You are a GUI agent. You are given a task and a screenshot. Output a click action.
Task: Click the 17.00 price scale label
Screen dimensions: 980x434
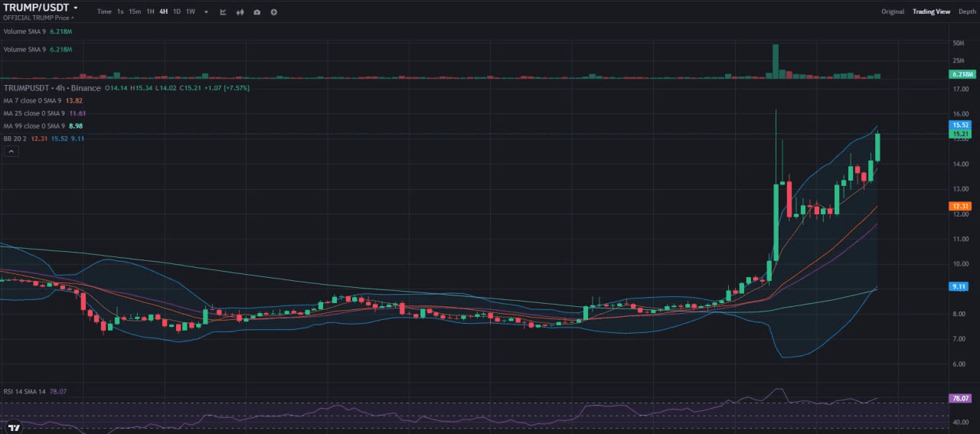[961, 90]
